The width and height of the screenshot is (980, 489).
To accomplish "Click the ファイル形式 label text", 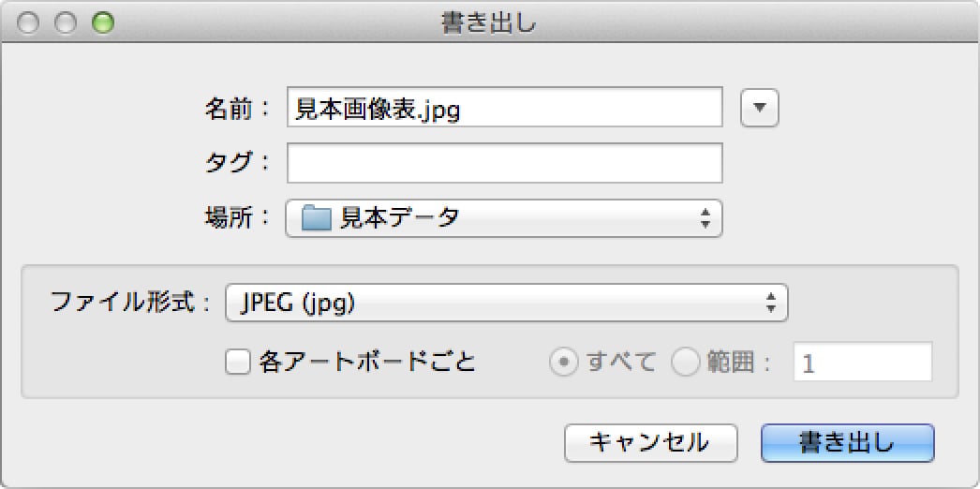I will [x=124, y=303].
